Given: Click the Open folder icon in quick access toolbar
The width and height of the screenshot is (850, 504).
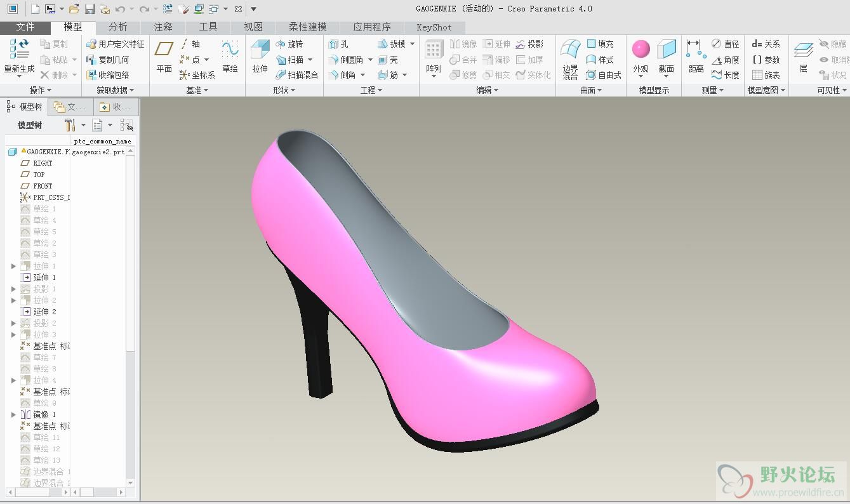Looking at the screenshot, I should (x=74, y=9).
